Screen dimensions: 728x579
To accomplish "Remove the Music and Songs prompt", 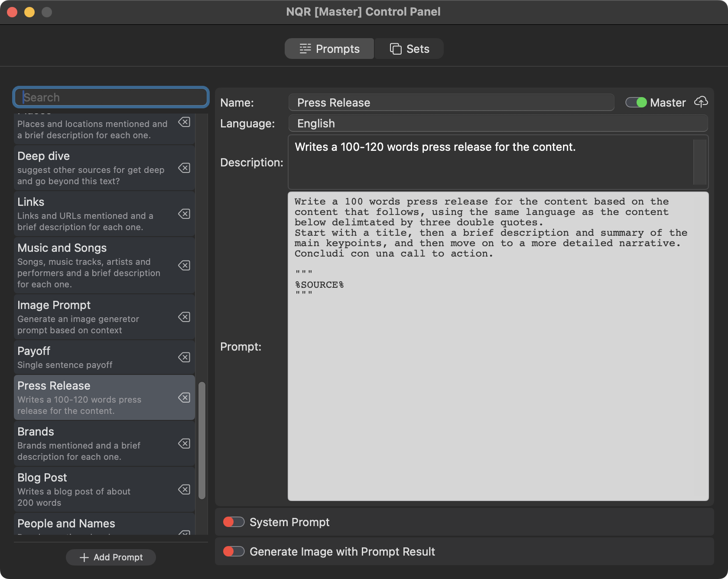I will coord(184,265).
